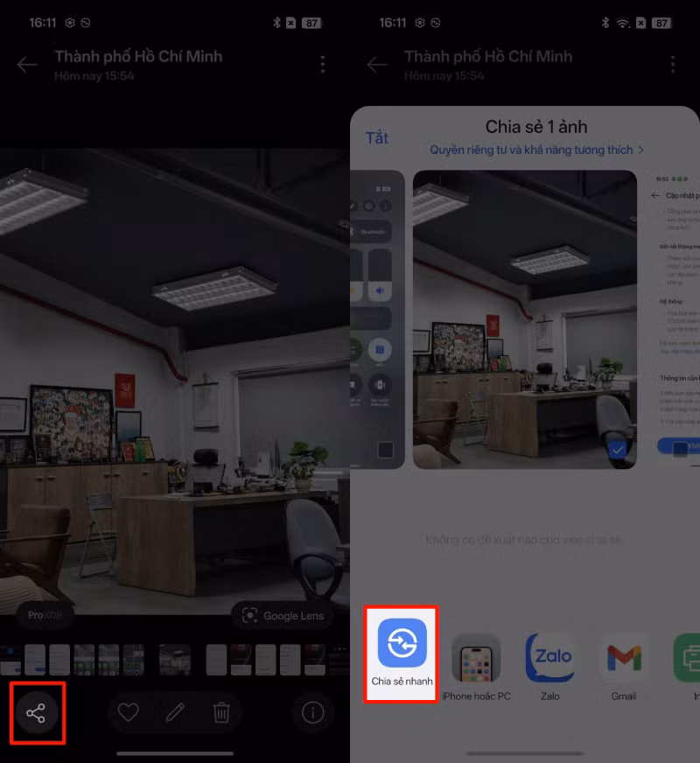Select the iPhone hoặc PC share target
The image size is (700, 763).
476,665
